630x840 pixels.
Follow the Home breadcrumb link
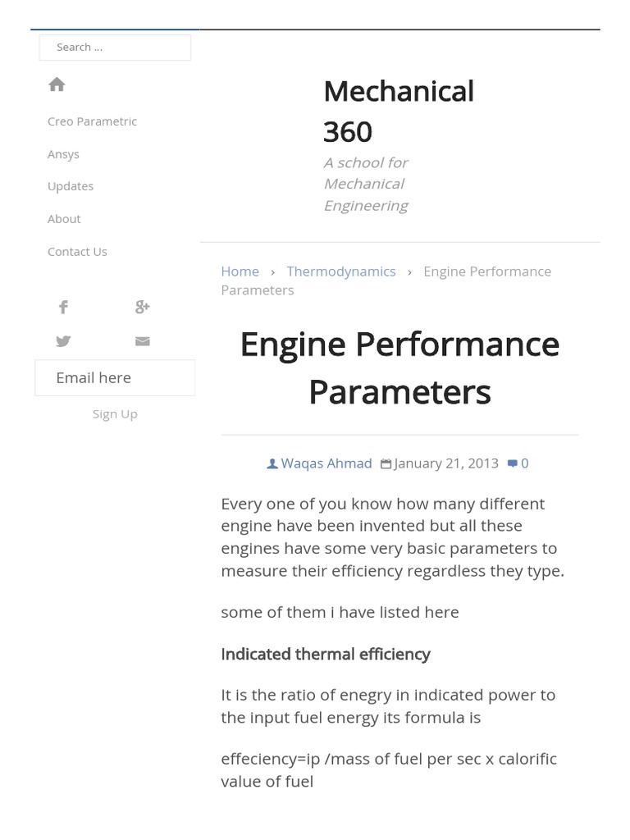(x=240, y=272)
